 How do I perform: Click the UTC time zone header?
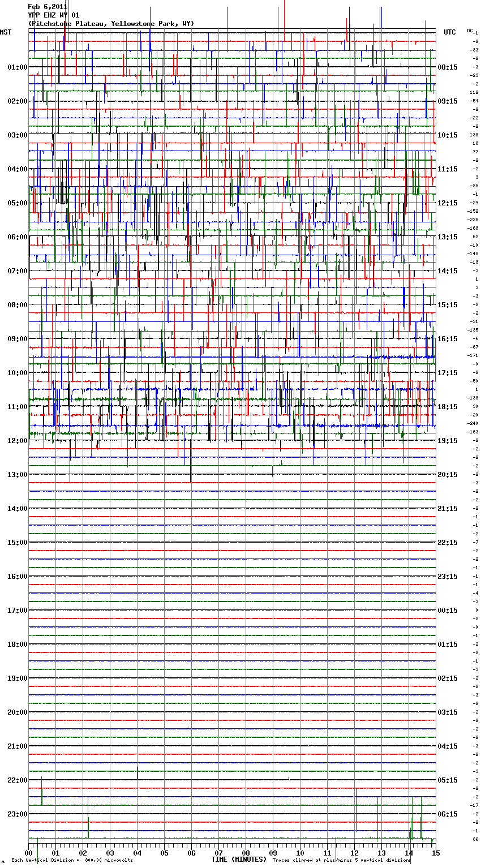coord(449,32)
